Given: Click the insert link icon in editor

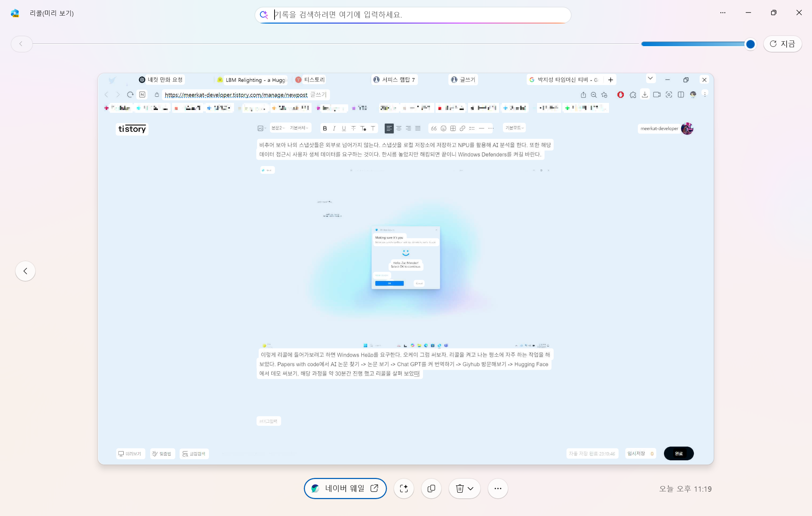Looking at the screenshot, I should (462, 128).
